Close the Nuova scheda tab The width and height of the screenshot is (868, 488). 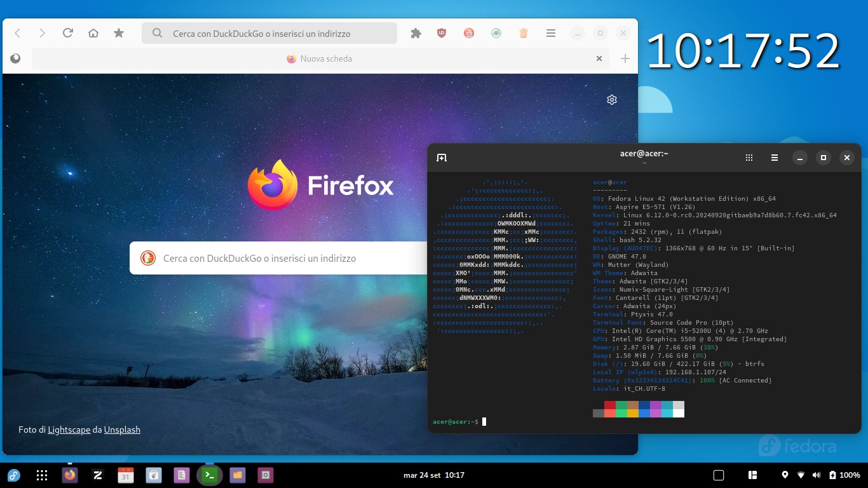point(599,58)
